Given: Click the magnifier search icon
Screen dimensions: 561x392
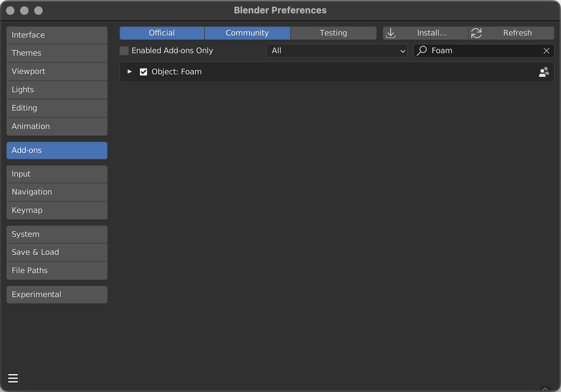Looking at the screenshot, I should 422,51.
